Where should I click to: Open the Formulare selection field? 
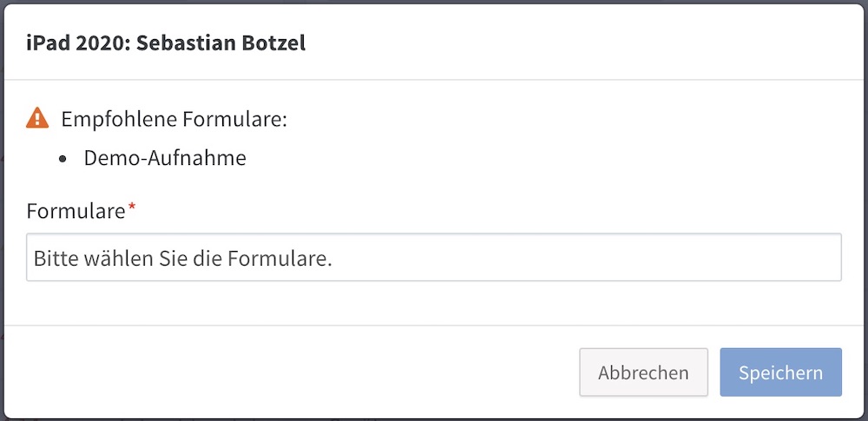point(434,257)
